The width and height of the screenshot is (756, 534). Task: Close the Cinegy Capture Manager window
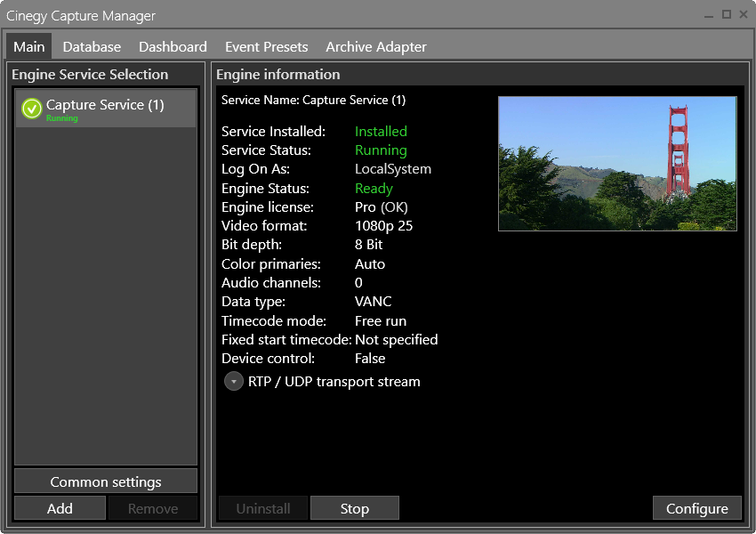[x=744, y=14]
